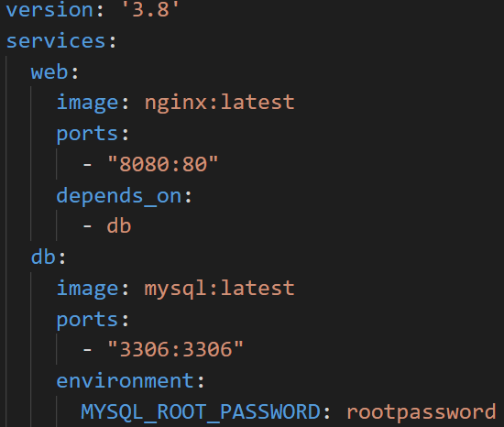The height and width of the screenshot is (427, 504).
Task: Click the services key
Action: [56, 41]
